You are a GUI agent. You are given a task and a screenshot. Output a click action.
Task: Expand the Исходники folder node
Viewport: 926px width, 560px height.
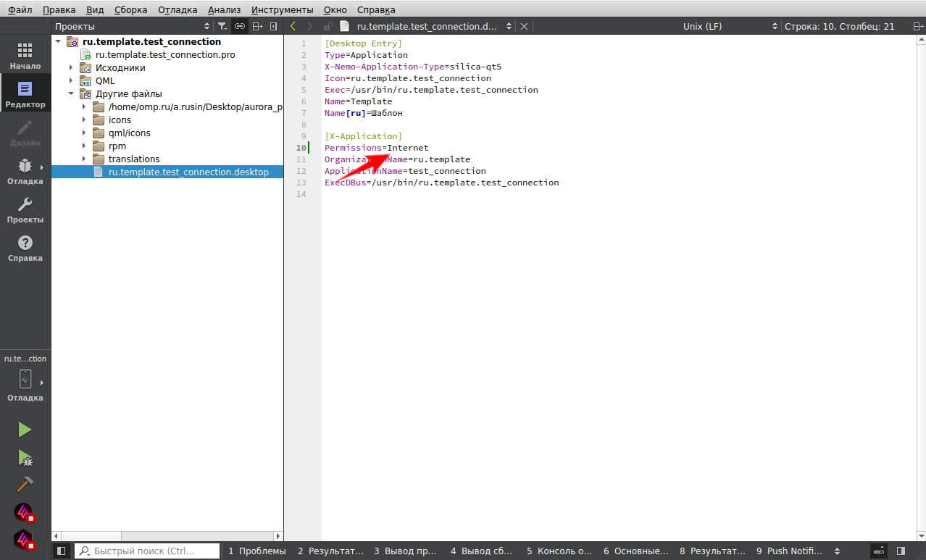pyautogui.click(x=71, y=67)
